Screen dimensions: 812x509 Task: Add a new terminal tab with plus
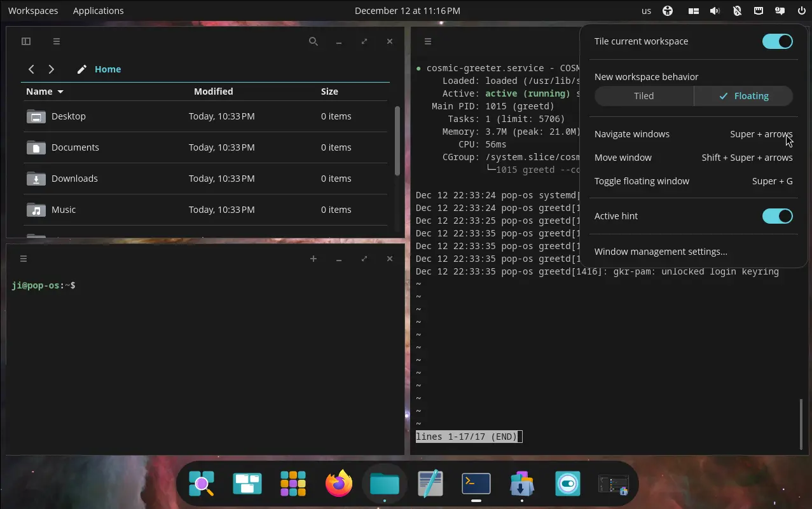point(313,259)
